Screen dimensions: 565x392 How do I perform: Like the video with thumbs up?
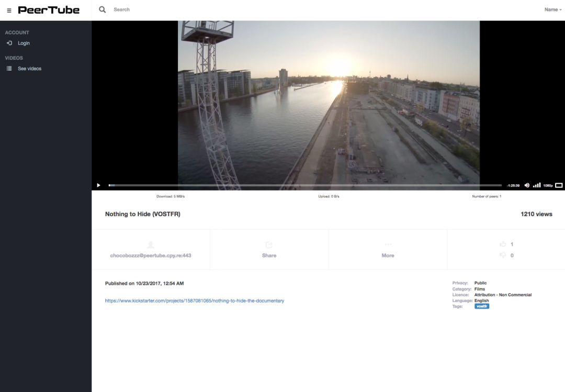coord(503,244)
